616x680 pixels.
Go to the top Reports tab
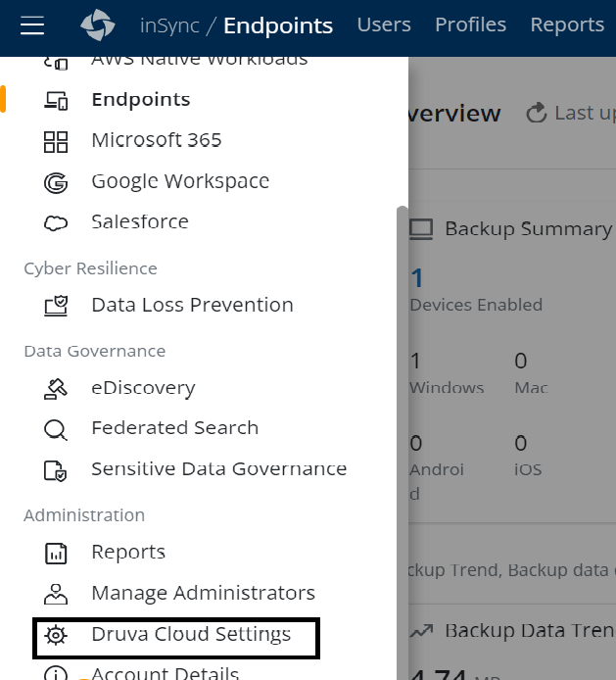point(566,24)
